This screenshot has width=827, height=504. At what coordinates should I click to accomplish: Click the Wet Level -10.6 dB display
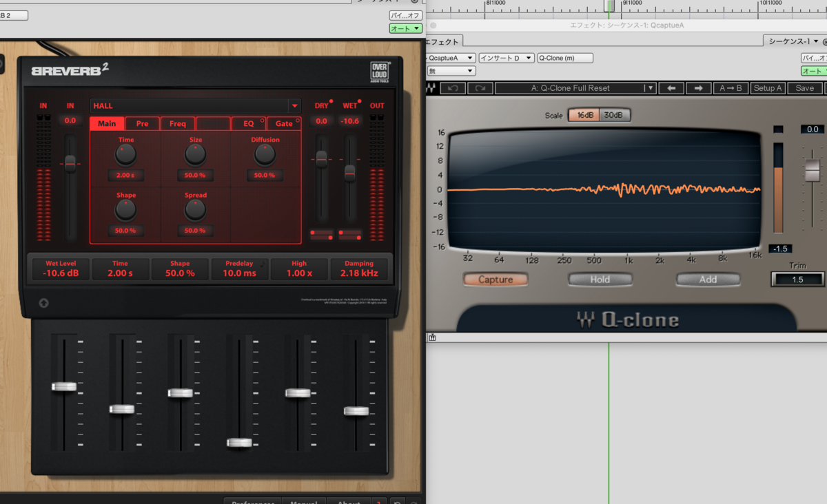61,269
